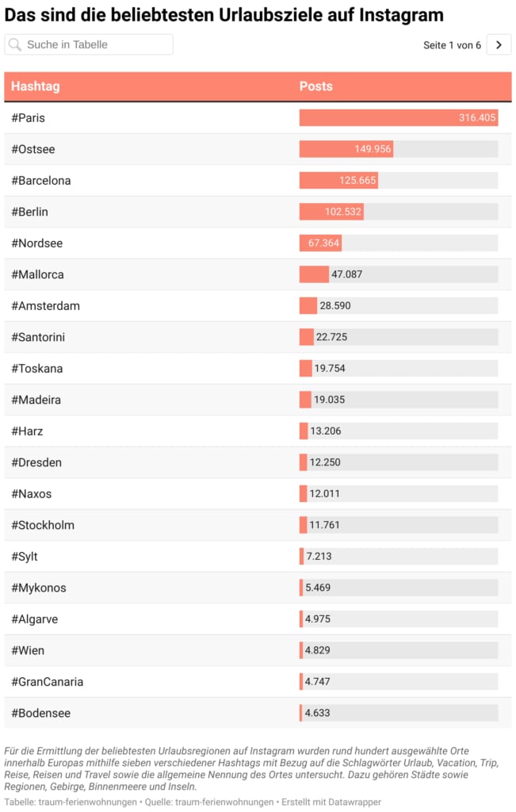The height and width of the screenshot is (812, 516).
Task: Click the #Barcelona bar with 125.665 posts
Action: (338, 181)
